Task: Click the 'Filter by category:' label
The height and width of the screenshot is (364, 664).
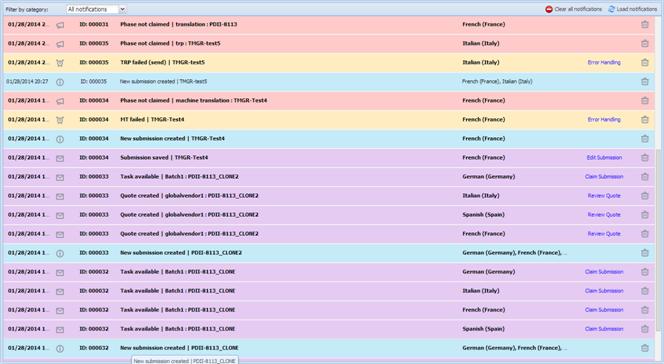Action: click(x=27, y=9)
